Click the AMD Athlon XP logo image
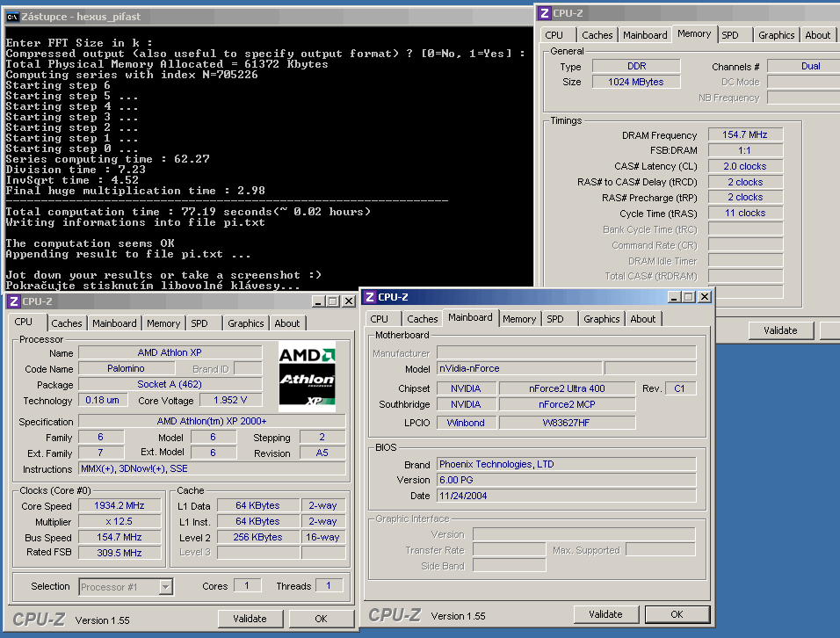 click(x=307, y=376)
